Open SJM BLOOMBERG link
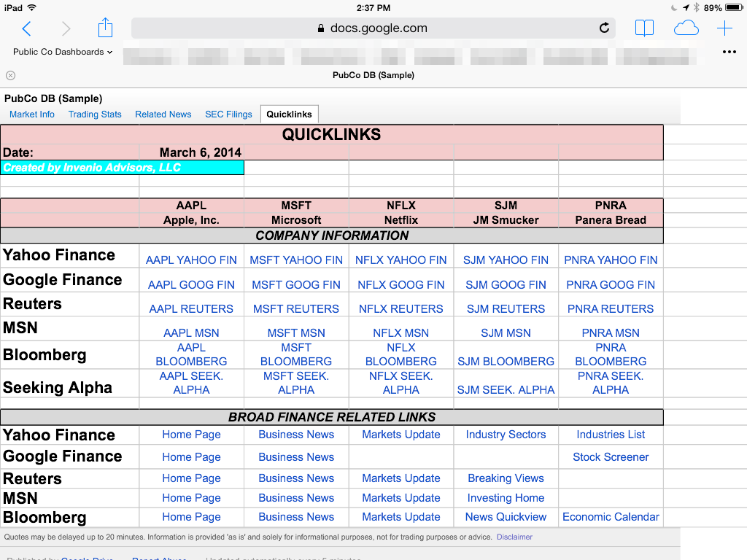The image size is (747, 560). pos(506,362)
